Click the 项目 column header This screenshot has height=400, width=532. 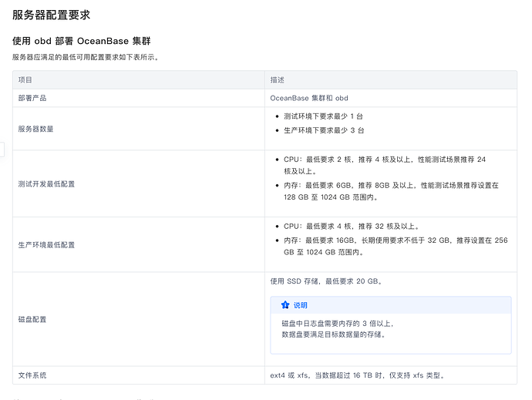coord(25,79)
